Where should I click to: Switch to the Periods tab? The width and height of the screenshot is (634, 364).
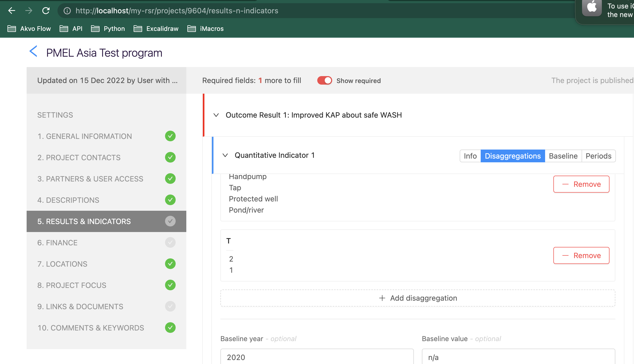(x=598, y=156)
